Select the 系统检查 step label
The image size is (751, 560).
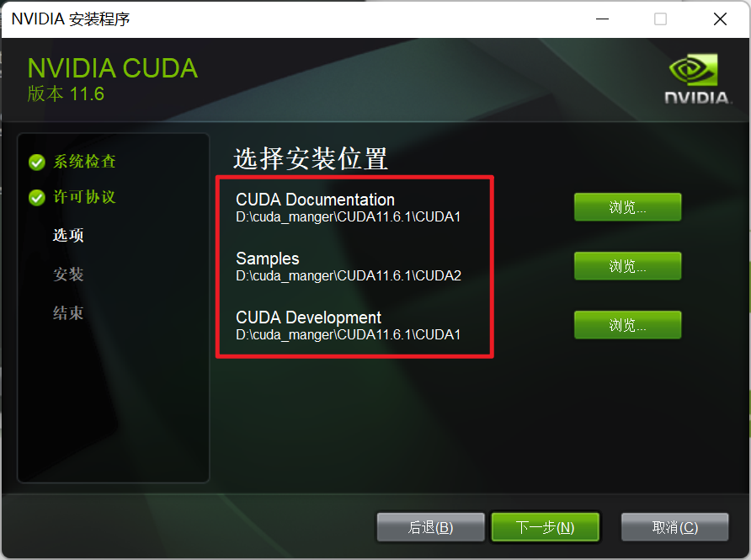tap(84, 162)
